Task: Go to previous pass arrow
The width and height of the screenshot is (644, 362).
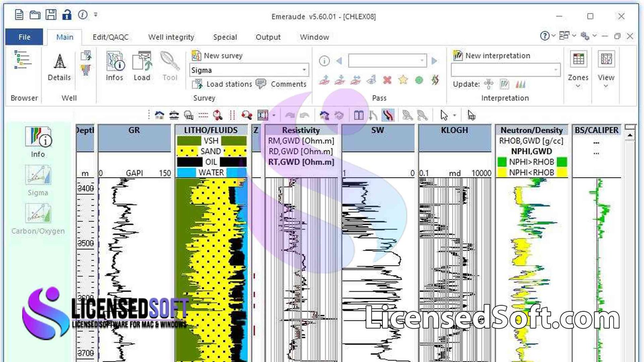Action: (x=339, y=61)
